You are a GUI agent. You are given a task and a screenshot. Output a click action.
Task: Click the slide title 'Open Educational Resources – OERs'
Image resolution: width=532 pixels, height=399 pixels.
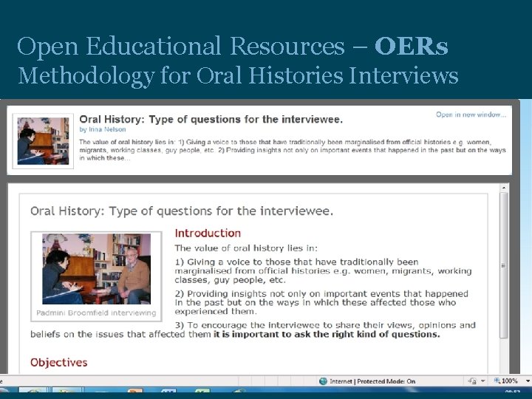[233, 46]
